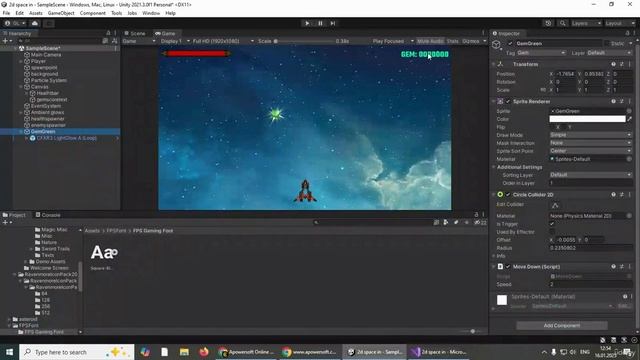Open the Windows Start menu

coord(9,352)
